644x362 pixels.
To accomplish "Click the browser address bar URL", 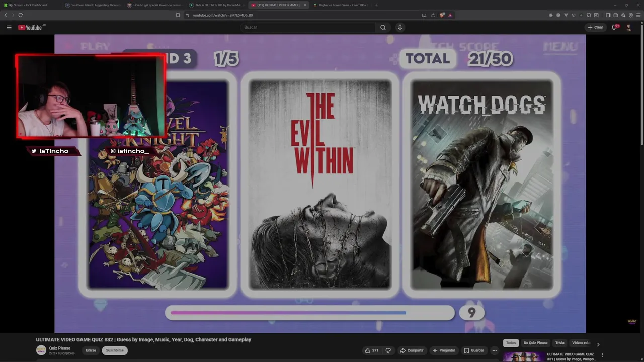I will (223, 15).
